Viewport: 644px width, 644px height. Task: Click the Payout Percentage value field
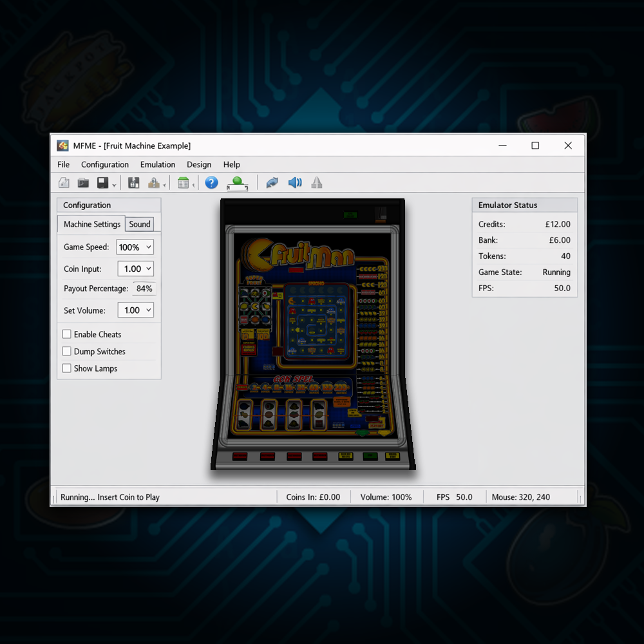coord(144,289)
